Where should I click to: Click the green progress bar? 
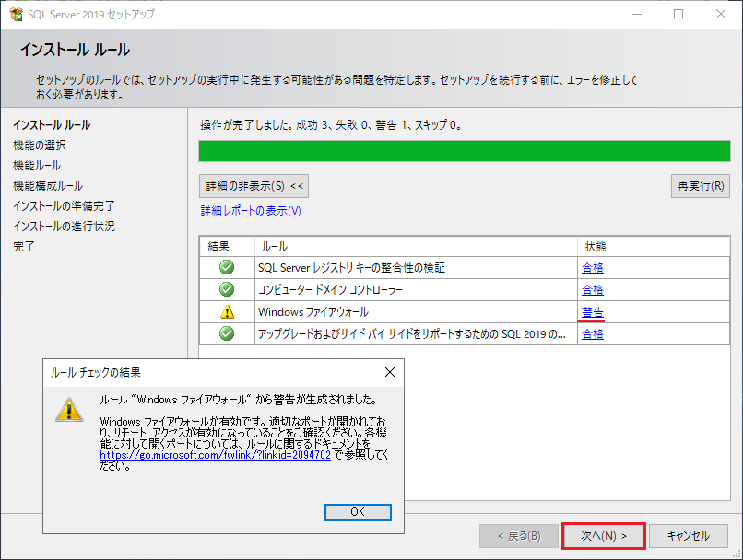tap(465, 152)
